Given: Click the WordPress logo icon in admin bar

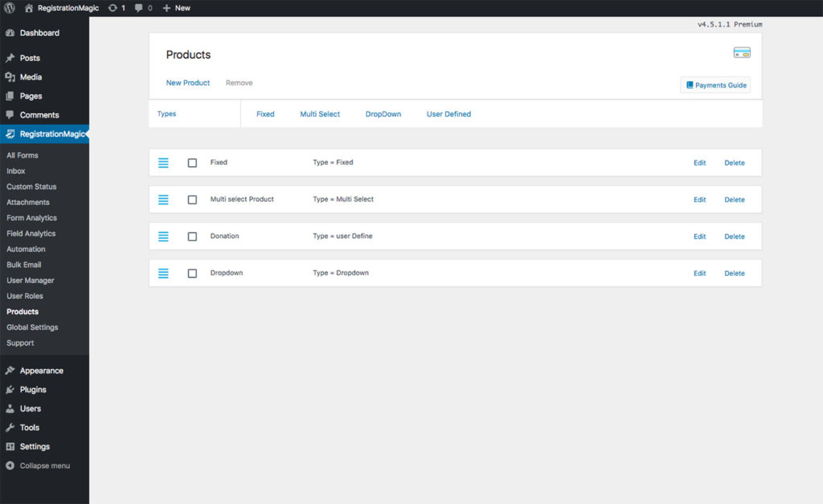Looking at the screenshot, I should (x=10, y=8).
